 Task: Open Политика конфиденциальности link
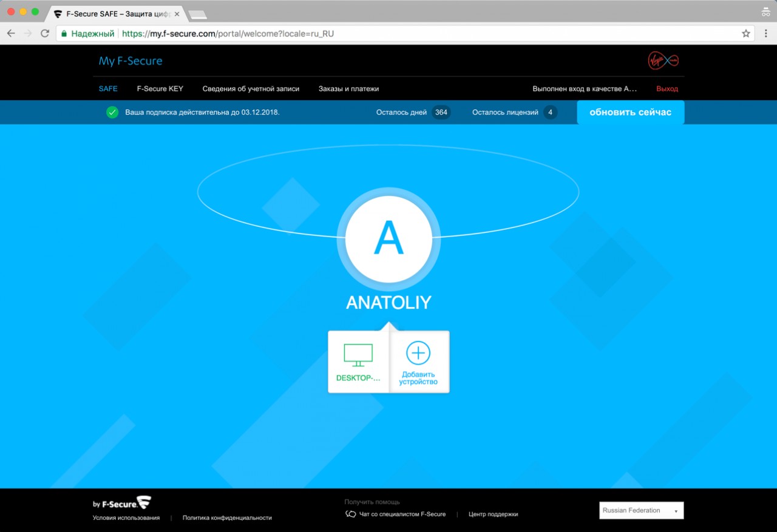click(227, 518)
